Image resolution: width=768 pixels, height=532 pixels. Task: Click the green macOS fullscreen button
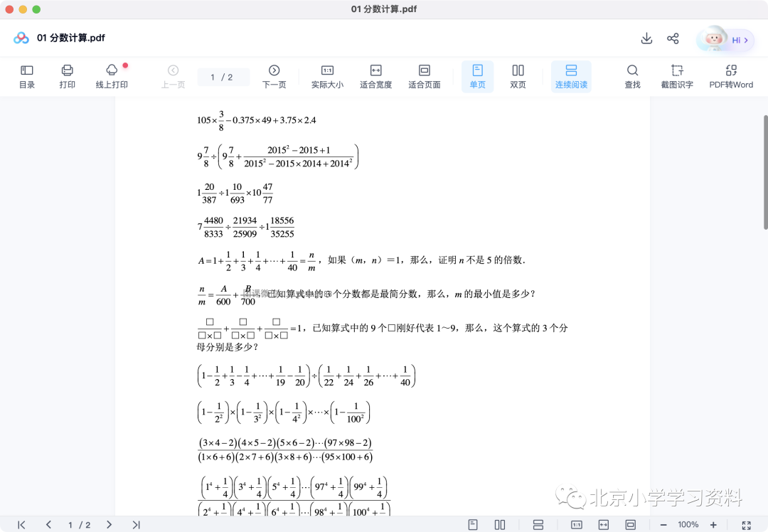click(x=36, y=9)
